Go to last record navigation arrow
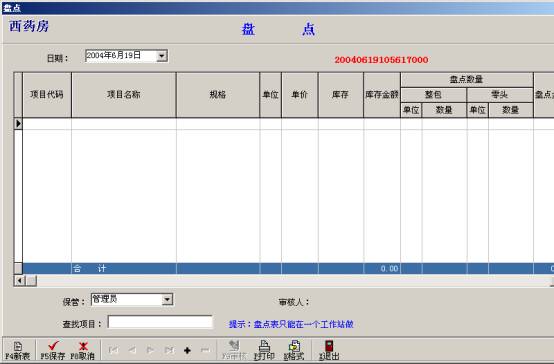554x364 pixels. [169, 350]
